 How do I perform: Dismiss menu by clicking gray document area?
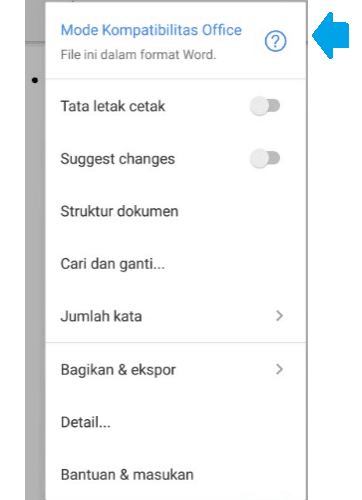(x=35, y=267)
